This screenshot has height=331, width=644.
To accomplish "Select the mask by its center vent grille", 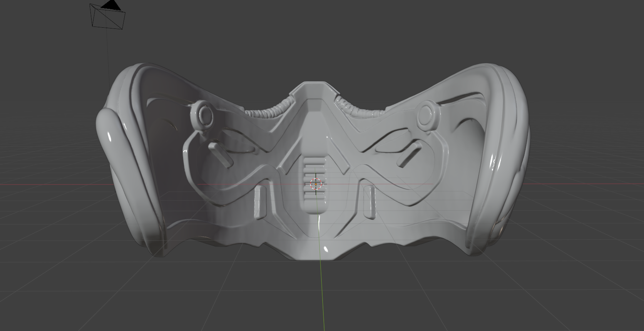I will coord(314,180).
